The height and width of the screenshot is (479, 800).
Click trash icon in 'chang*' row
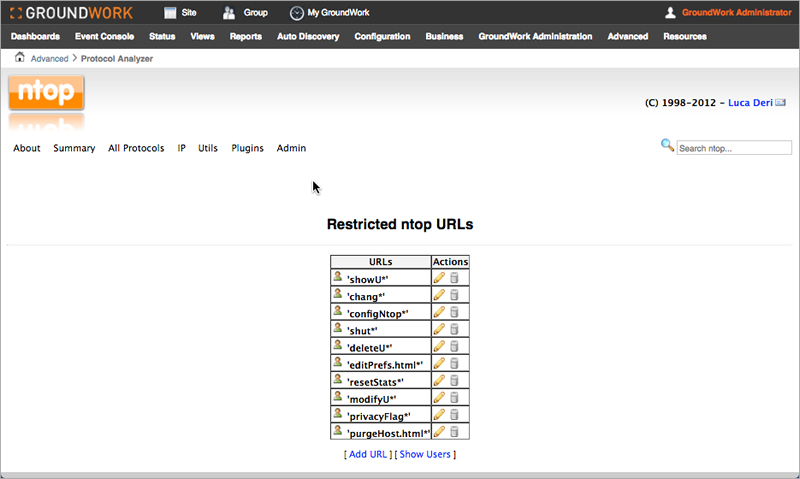pyautogui.click(x=454, y=295)
